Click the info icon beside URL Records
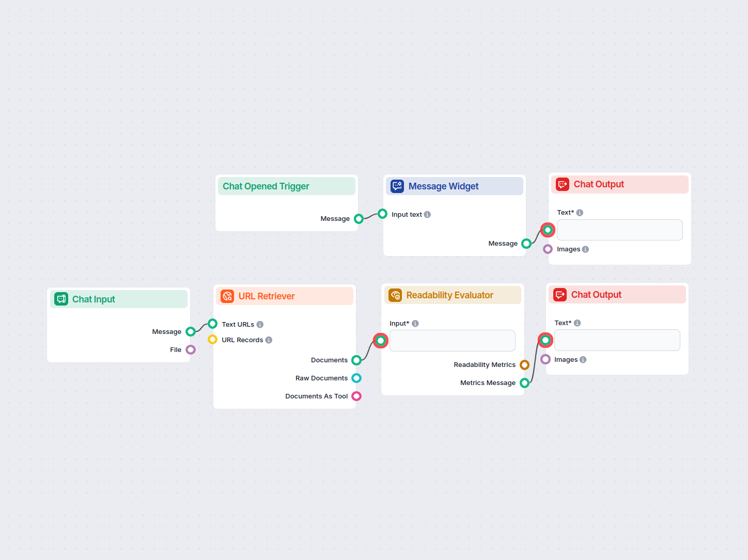The image size is (748, 560). 268,340
